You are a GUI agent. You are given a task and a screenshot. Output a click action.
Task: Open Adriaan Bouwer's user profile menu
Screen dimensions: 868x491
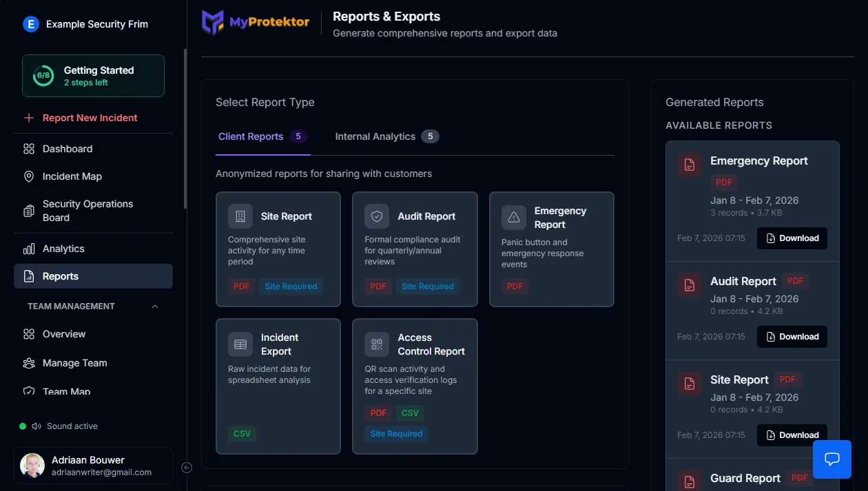93,466
